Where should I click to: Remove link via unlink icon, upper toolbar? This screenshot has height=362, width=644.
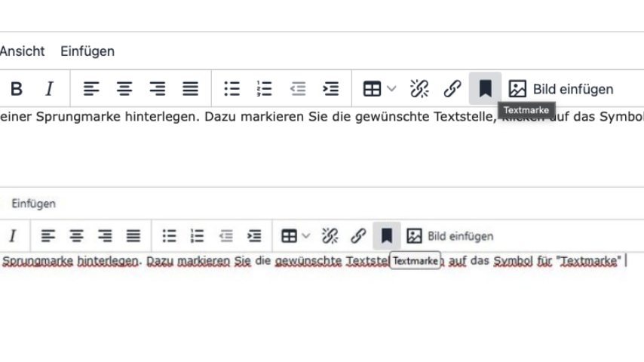click(419, 89)
